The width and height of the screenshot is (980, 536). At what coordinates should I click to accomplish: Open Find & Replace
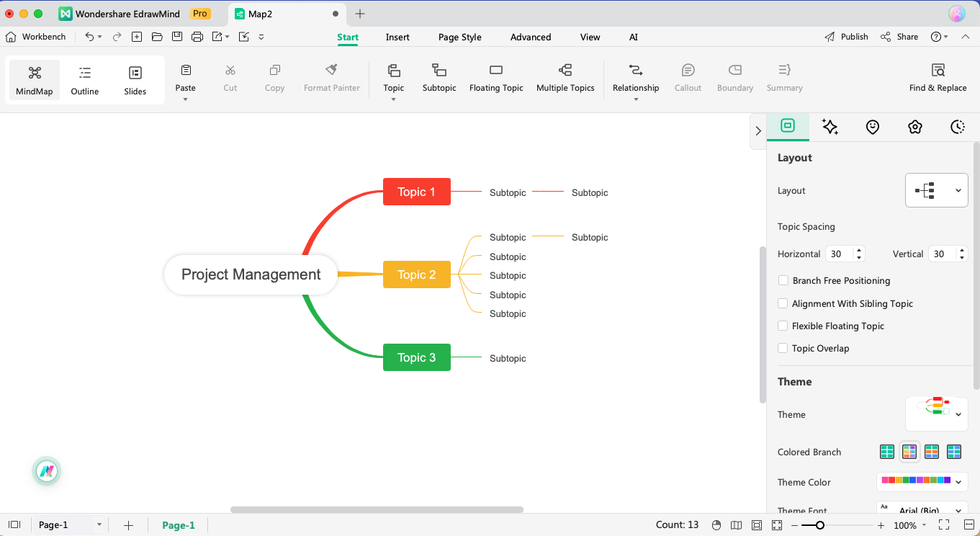938,78
